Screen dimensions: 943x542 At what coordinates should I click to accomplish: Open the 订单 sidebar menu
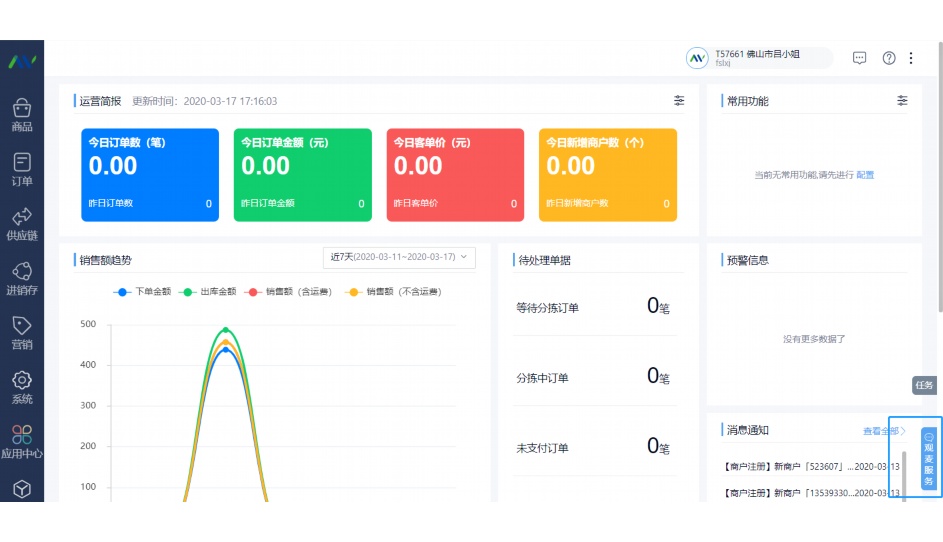[22, 169]
